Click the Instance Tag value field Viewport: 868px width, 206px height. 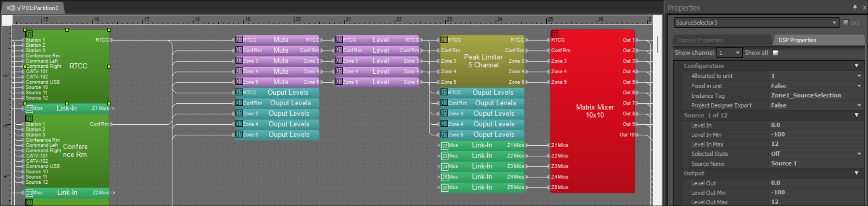tap(805, 96)
